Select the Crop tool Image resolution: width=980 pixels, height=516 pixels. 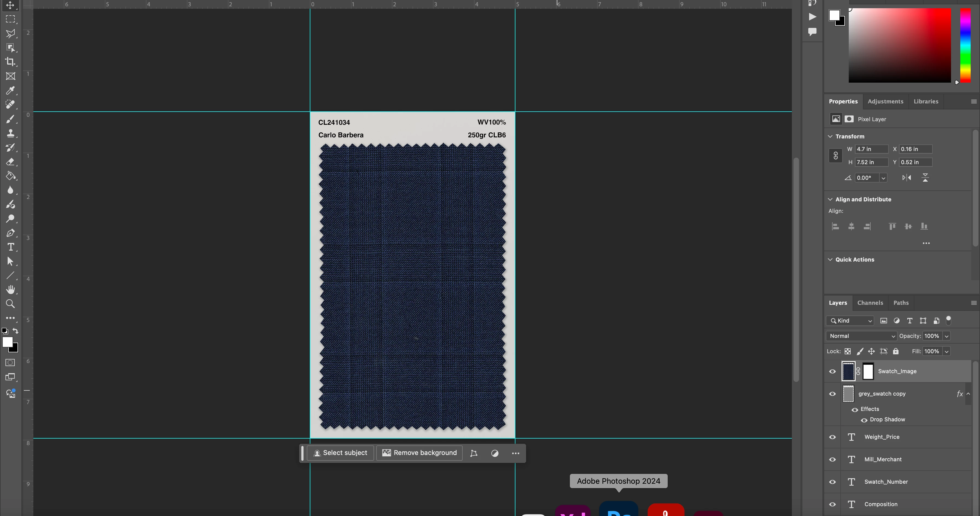pos(10,62)
